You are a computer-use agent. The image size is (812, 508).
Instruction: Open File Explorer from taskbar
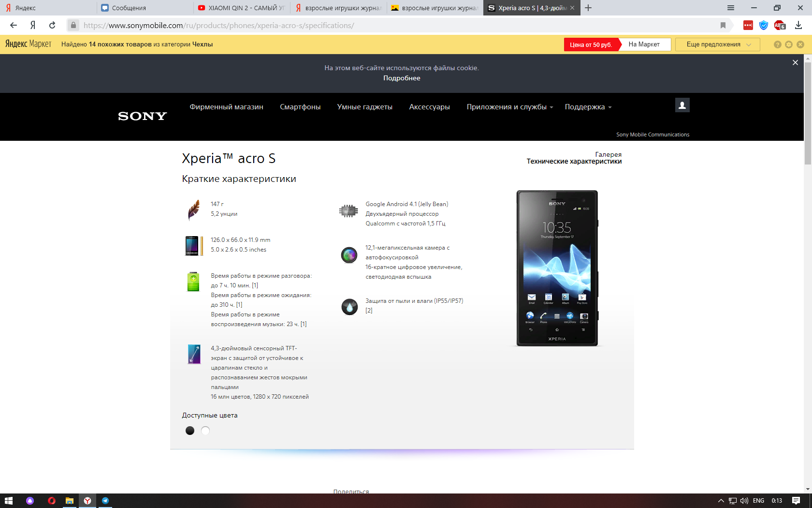click(x=70, y=501)
